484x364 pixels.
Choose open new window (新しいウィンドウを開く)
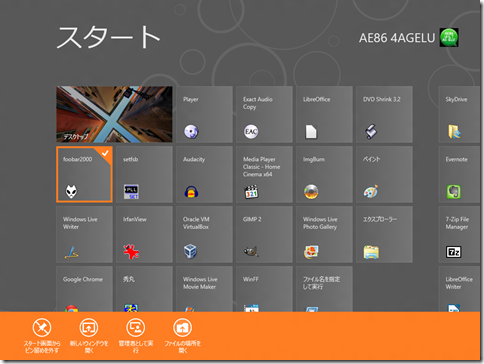click(x=89, y=335)
